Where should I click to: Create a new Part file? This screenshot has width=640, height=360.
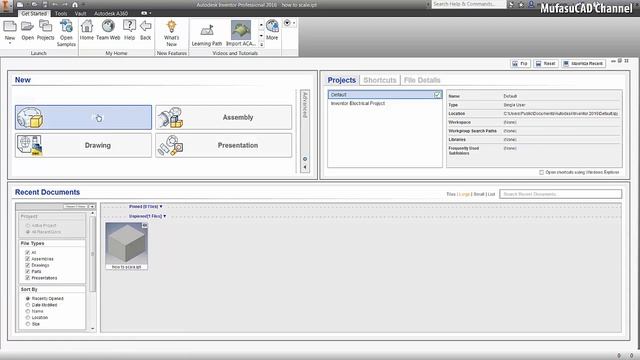tap(83, 118)
